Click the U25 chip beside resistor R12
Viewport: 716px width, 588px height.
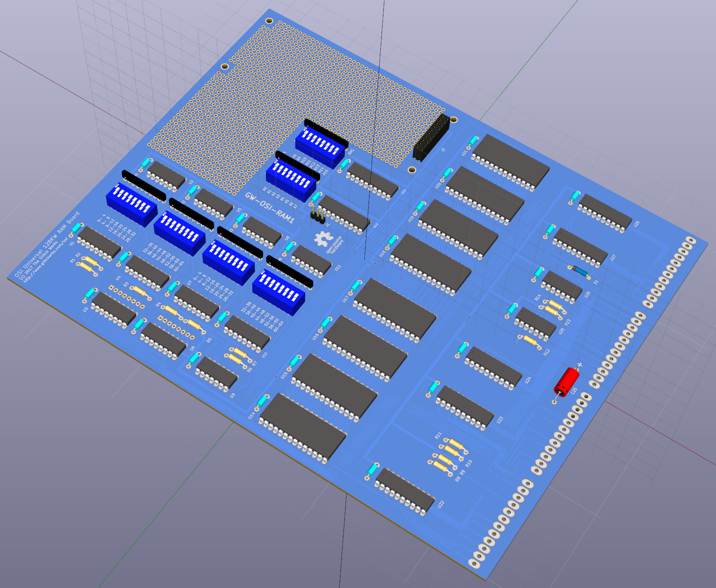(536, 323)
